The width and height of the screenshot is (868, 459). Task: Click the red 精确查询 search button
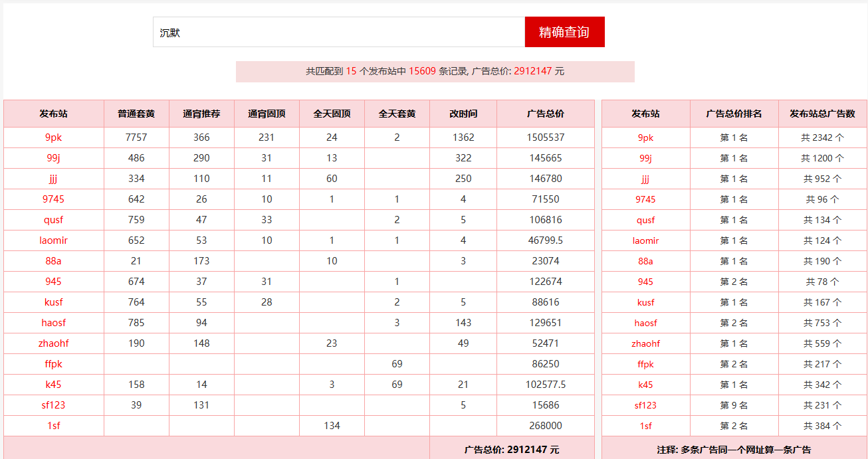tap(564, 32)
